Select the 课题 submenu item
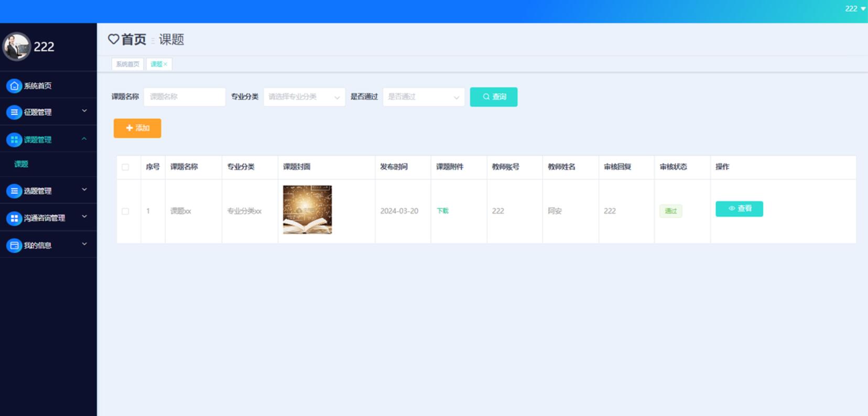Screen dimensions: 868x416 pyautogui.click(x=48, y=164)
